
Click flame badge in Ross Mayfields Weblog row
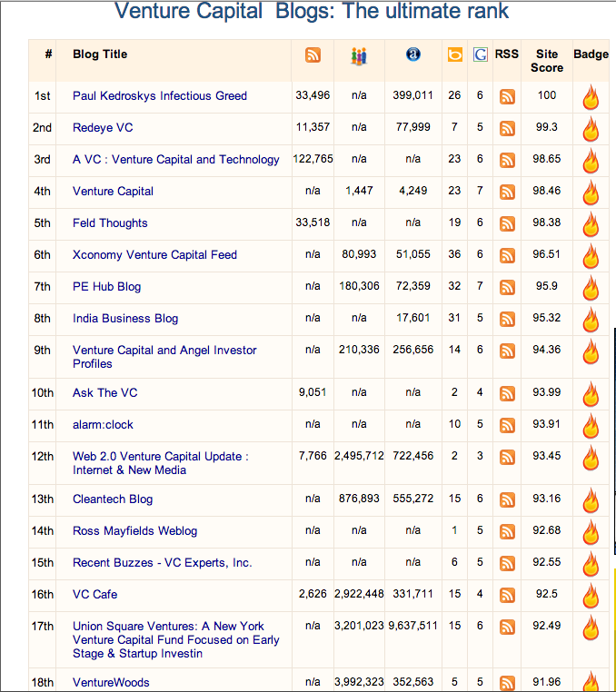click(x=591, y=532)
